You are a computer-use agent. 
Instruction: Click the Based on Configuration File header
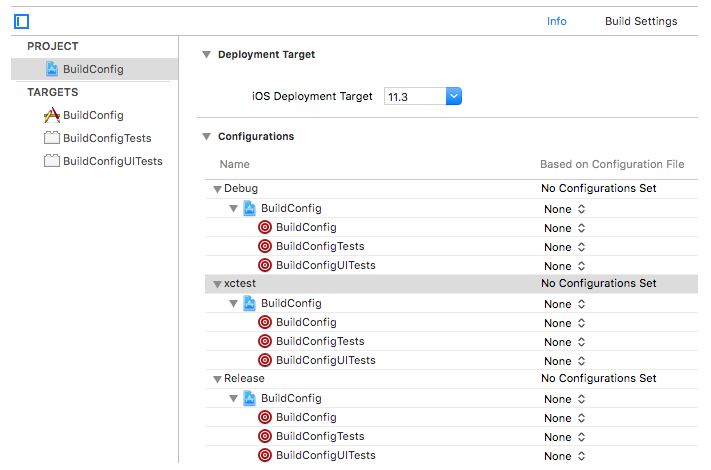pos(612,164)
